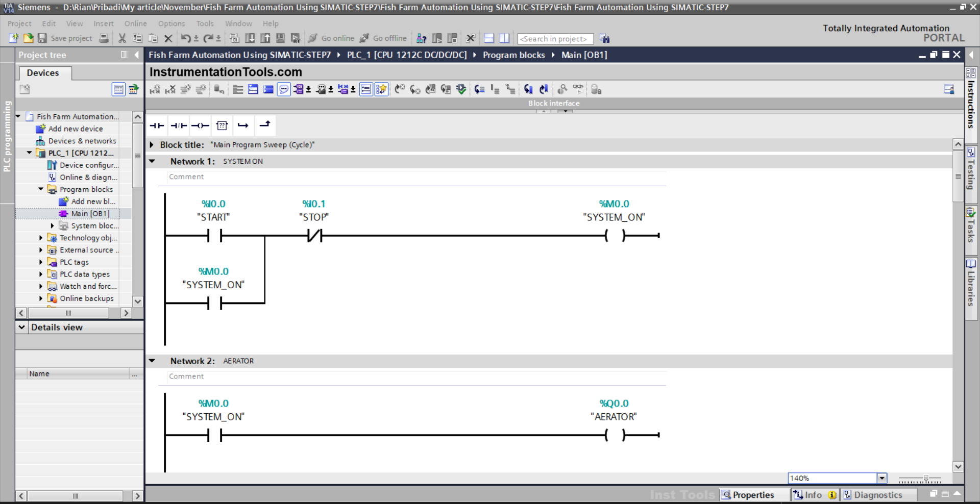Click Go offline in the toolbar

383,38
